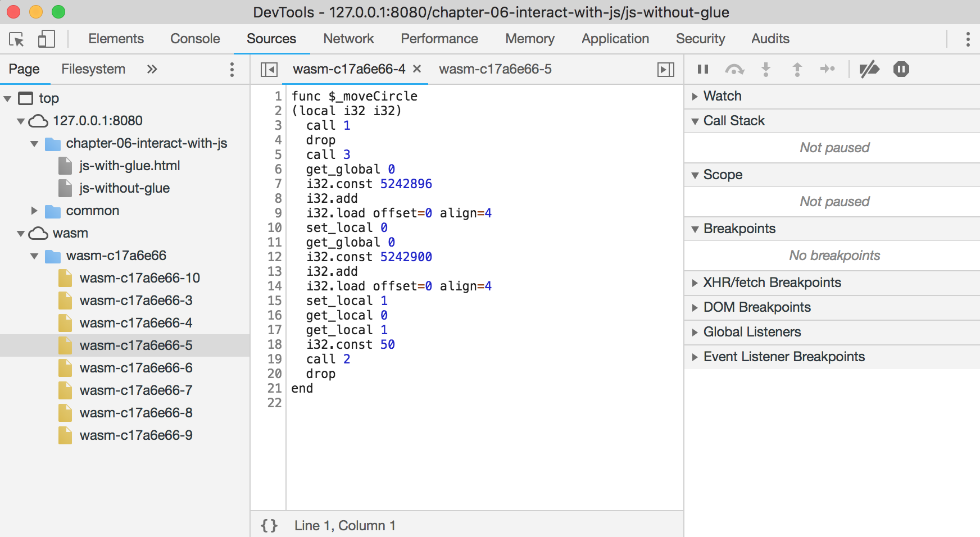Image resolution: width=980 pixels, height=537 pixels.
Task: Hide the debugger sidebar icon
Action: click(x=665, y=69)
